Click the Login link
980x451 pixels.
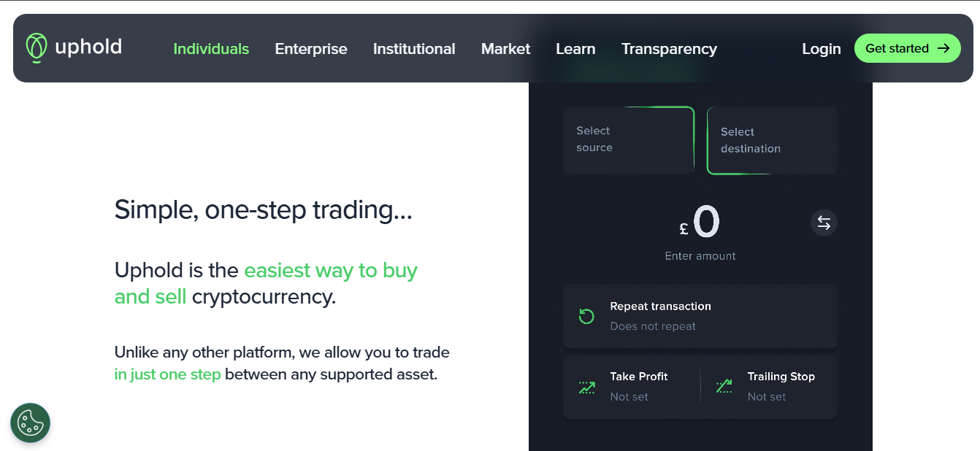point(822,49)
